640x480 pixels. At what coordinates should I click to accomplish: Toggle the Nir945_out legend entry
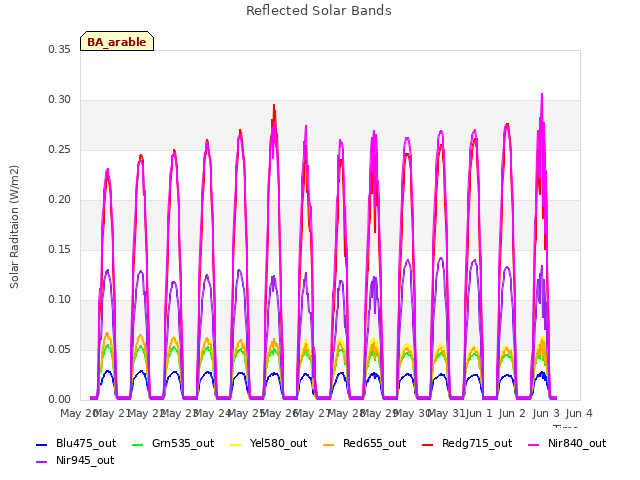click(x=75, y=461)
